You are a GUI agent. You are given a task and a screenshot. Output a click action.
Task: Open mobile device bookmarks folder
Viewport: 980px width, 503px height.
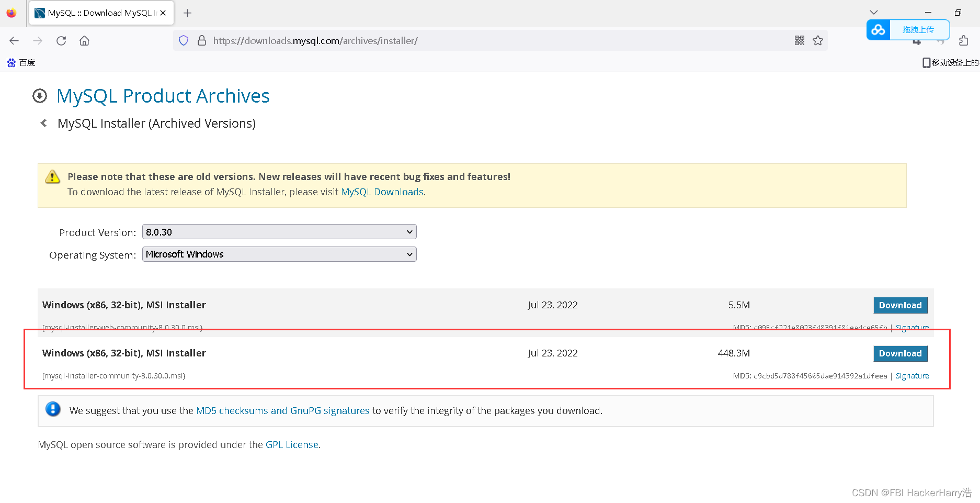coord(950,63)
